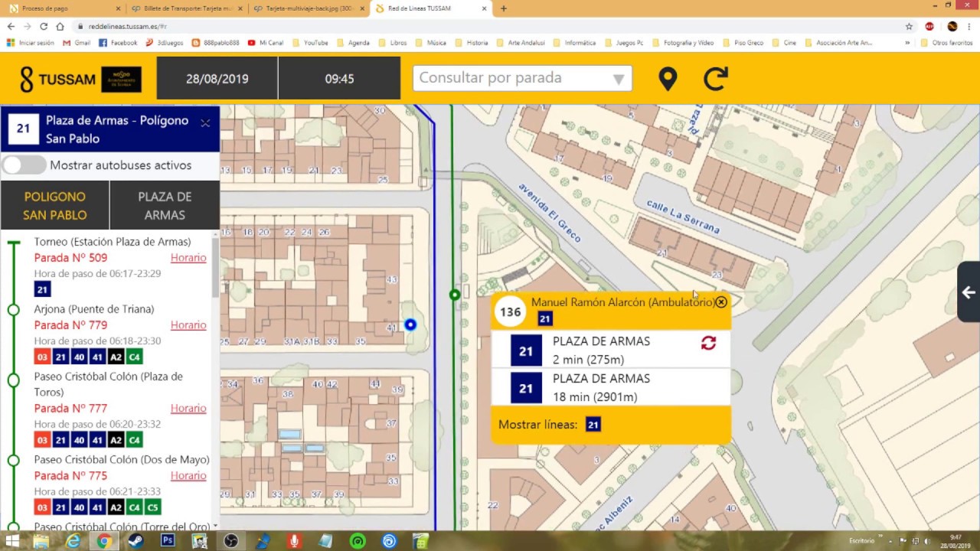Select line C5 badge under Parada Nº 775
Viewport: 980px width, 551px height.
152,507
